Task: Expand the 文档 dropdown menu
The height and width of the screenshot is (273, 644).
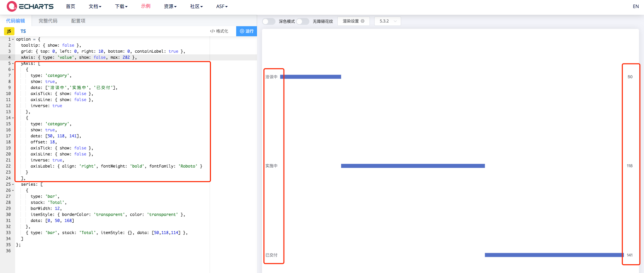Action: tap(95, 6)
